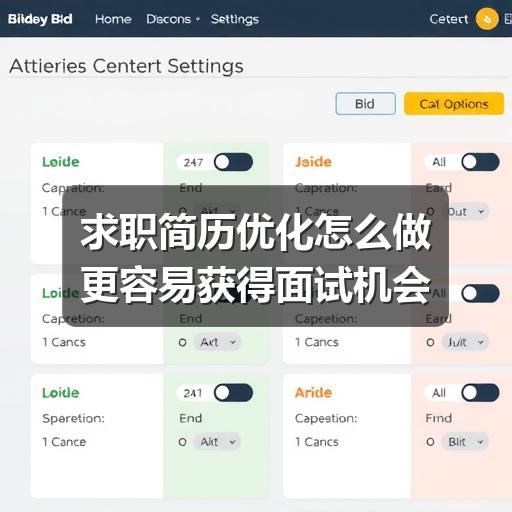Viewport: 512px width, 512px height.
Task: Click the Capestion: label in Aride card
Action: click(326, 419)
